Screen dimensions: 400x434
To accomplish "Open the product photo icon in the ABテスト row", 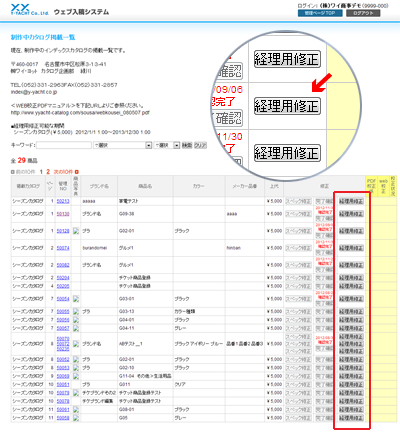I will click(x=76, y=344).
